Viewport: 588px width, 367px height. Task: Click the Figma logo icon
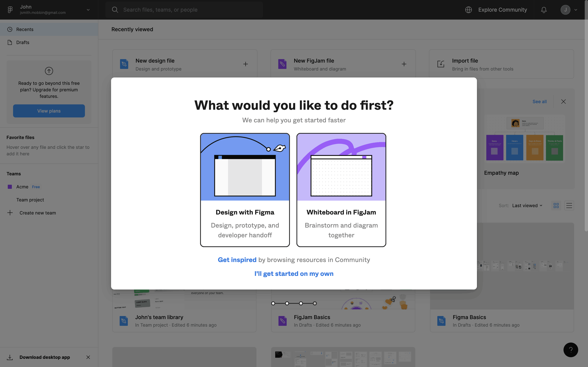pos(10,10)
